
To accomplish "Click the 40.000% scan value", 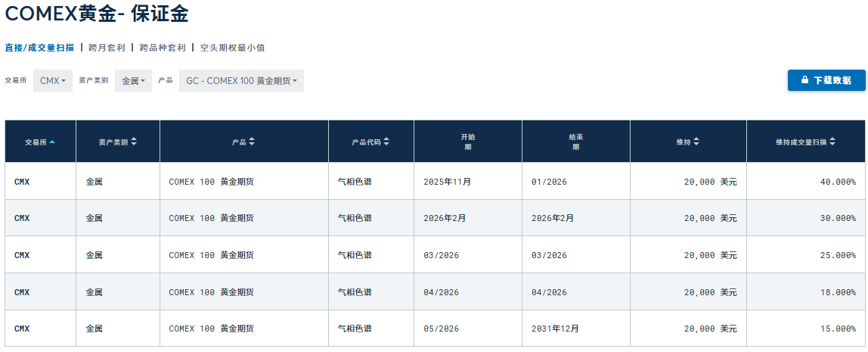I will (838, 181).
